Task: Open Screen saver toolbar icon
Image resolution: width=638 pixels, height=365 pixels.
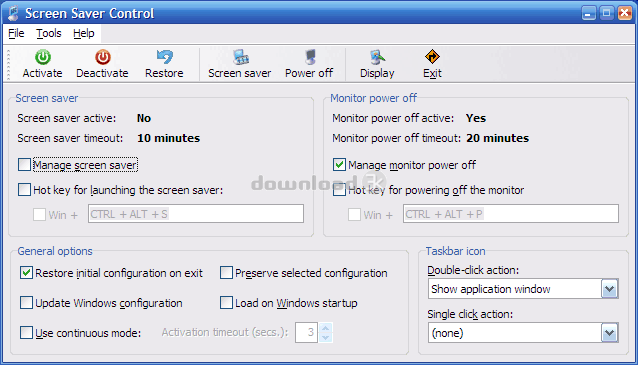Action: pos(240,57)
